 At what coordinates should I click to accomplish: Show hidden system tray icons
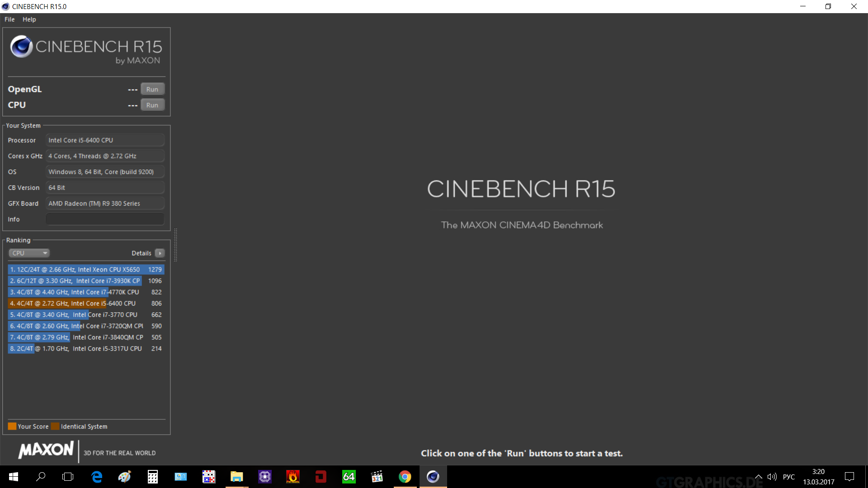[x=759, y=477]
